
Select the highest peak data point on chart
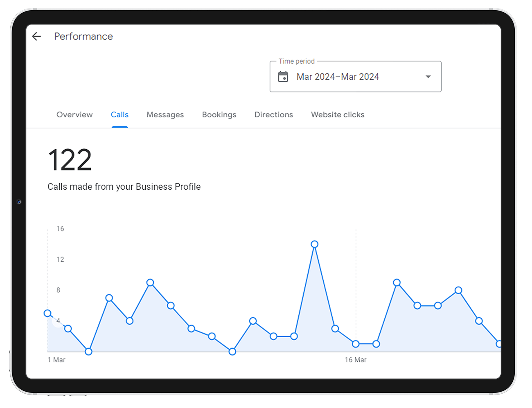coord(314,244)
